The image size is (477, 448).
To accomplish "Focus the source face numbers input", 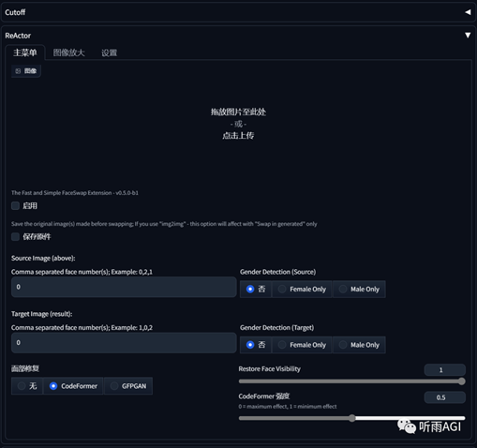I will pyautogui.click(x=124, y=287).
